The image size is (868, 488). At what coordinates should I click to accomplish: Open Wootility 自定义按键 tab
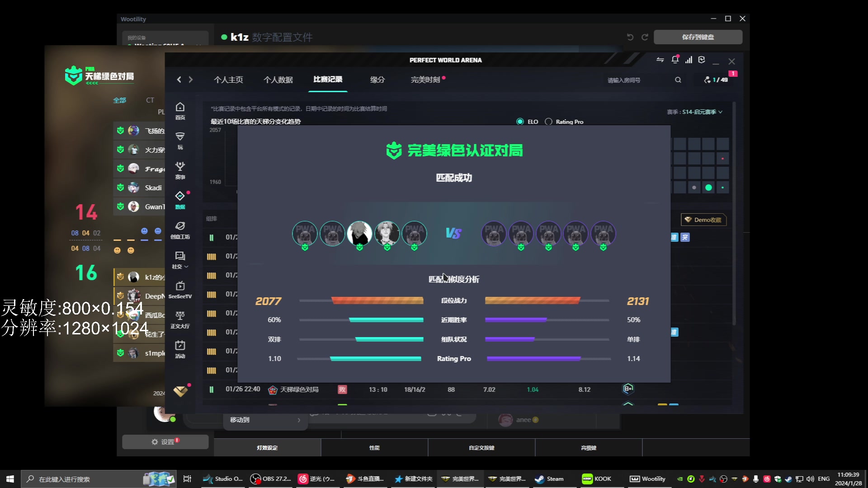tap(481, 448)
